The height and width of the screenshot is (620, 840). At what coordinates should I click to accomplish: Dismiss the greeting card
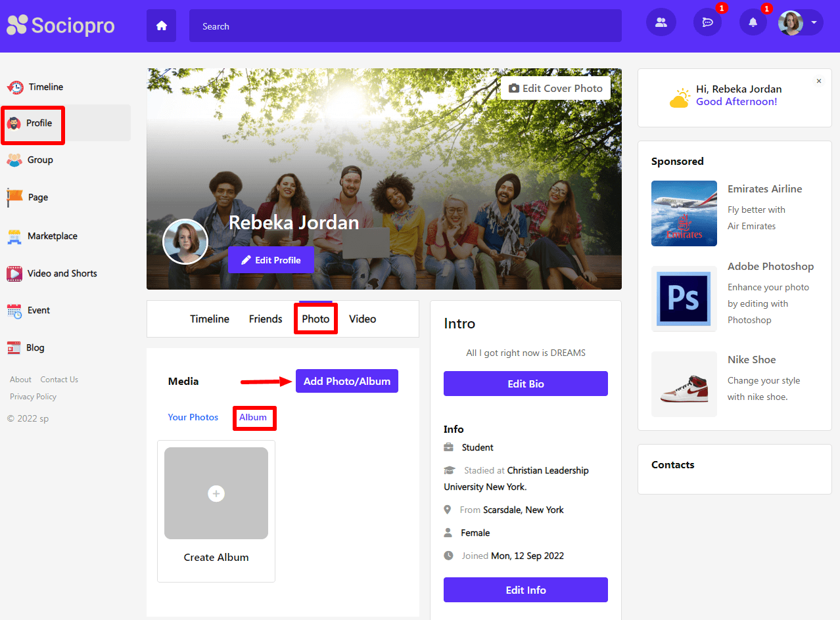coord(818,81)
